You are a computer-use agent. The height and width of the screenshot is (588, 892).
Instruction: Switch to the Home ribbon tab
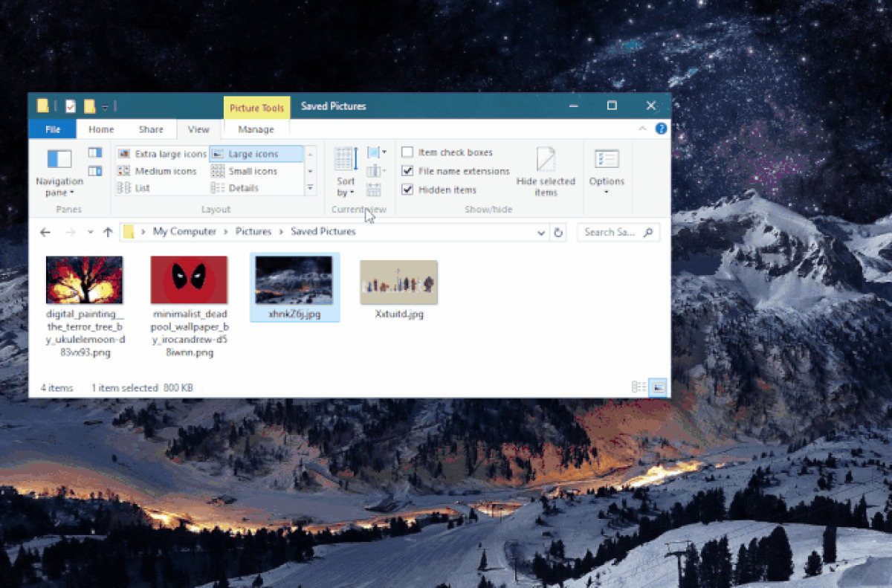pos(100,129)
